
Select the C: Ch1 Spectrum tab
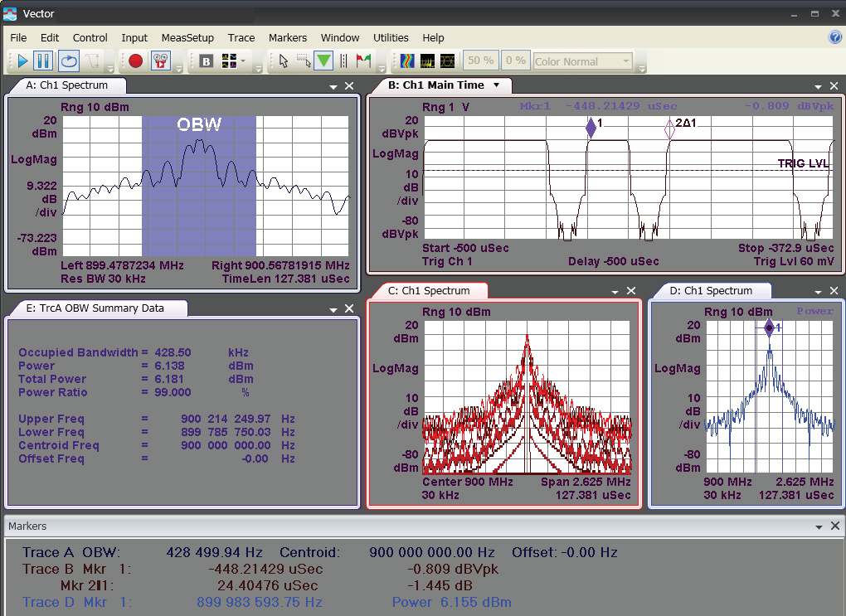pos(429,290)
